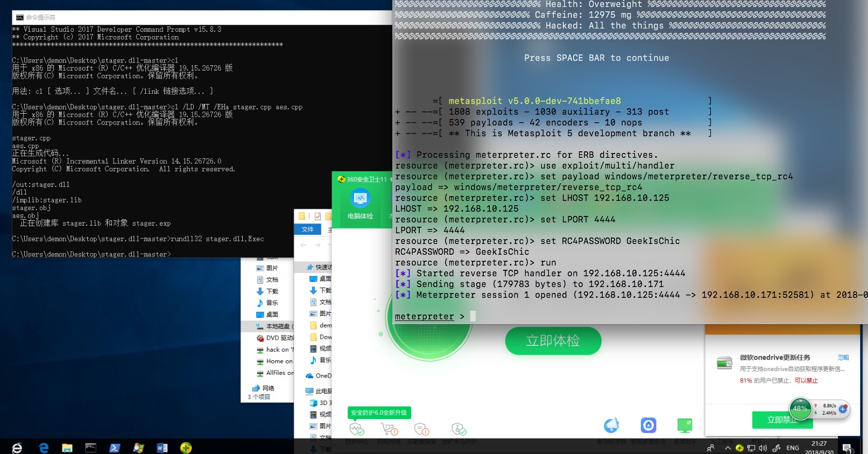Show hidden system tray icons chevron
Image resolution: width=868 pixels, height=454 pixels.
point(728,448)
